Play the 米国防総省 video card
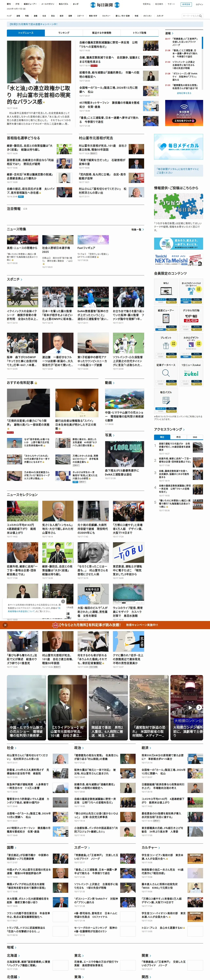 pyautogui.click(x=149, y=707)
